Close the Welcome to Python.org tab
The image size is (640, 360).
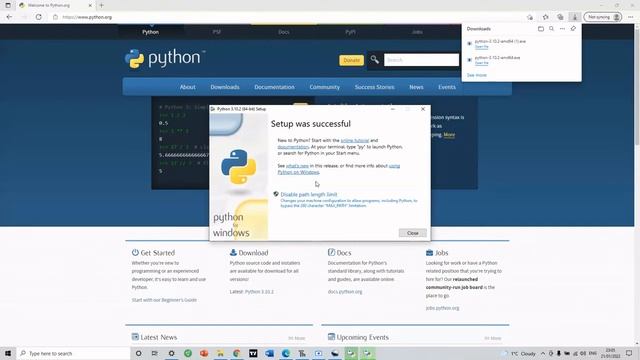[x=90, y=6]
